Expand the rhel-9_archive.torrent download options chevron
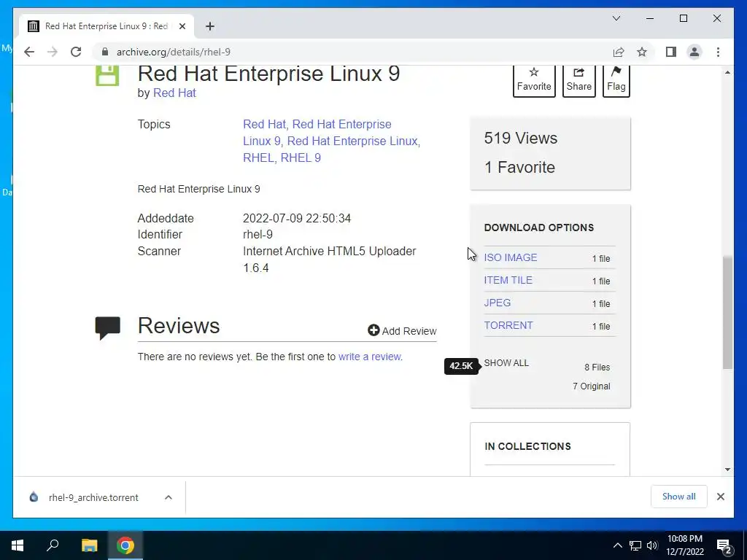The image size is (747, 560). pyautogui.click(x=169, y=497)
